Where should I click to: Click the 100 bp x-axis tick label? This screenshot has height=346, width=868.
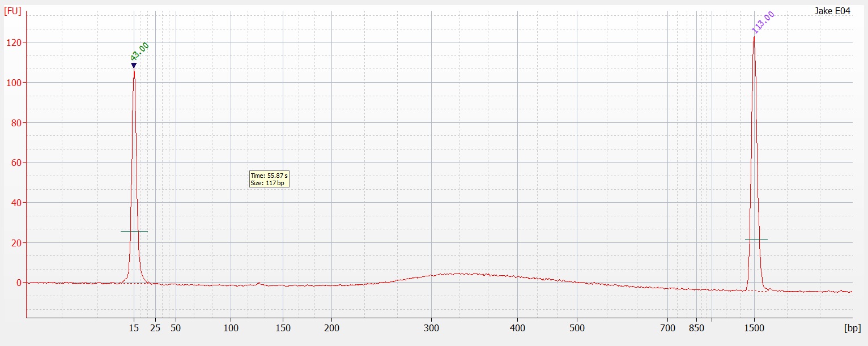click(231, 328)
